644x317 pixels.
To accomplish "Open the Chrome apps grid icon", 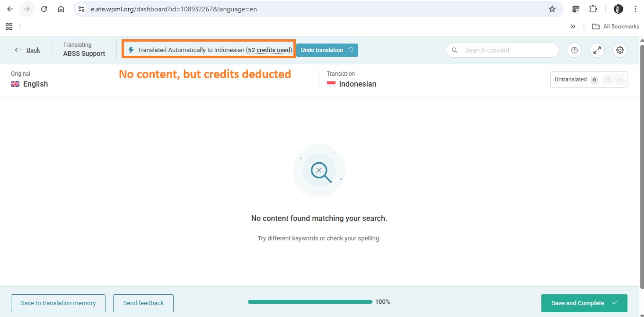I will tap(9, 26).
